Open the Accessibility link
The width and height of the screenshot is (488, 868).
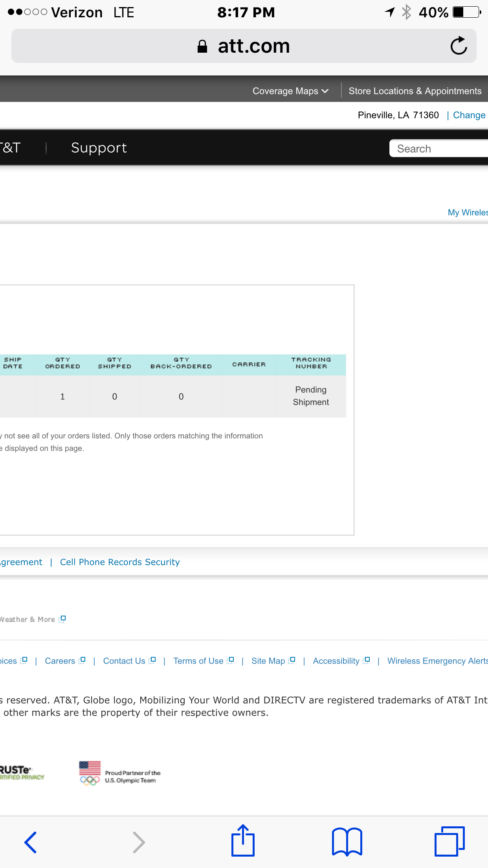pyautogui.click(x=336, y=661)
